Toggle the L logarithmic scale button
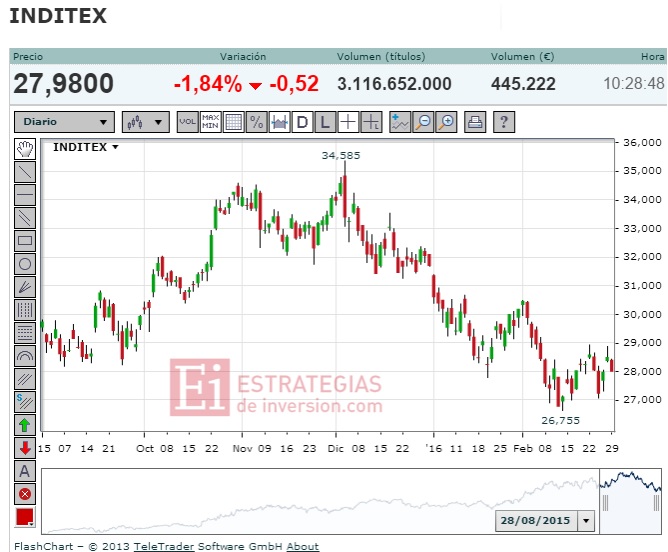Image resolution: width=668 pixels, height=552 pixels. (x=325, y=122)
